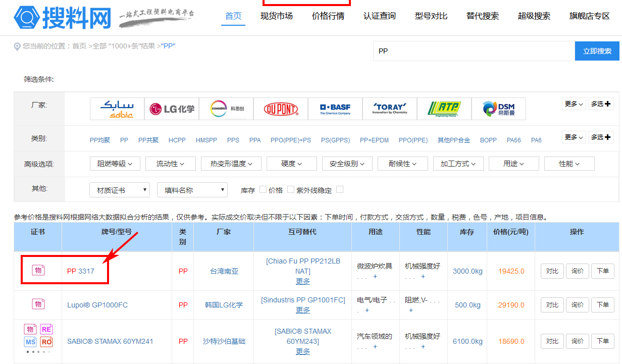Open the 填料名称 select box
The image size is (622, 364).
pos(192,190)
